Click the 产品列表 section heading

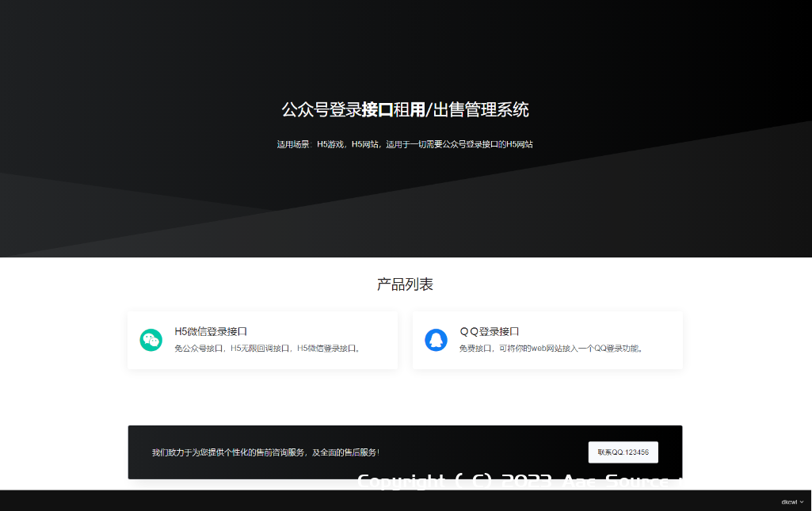pos(405,284)
